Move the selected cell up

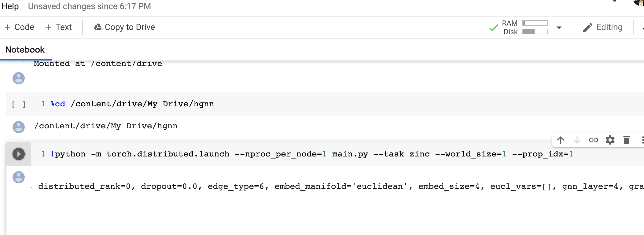click(561, 140)
